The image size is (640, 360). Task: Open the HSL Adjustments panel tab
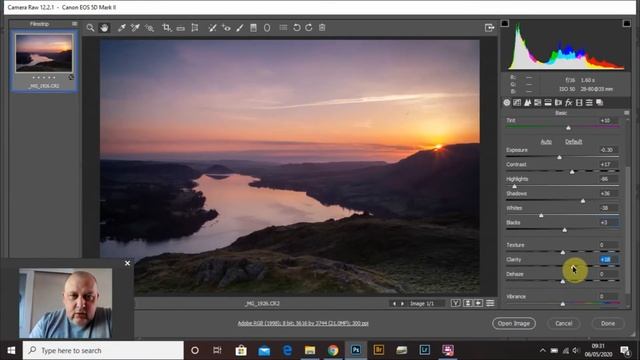click(538, 103)
